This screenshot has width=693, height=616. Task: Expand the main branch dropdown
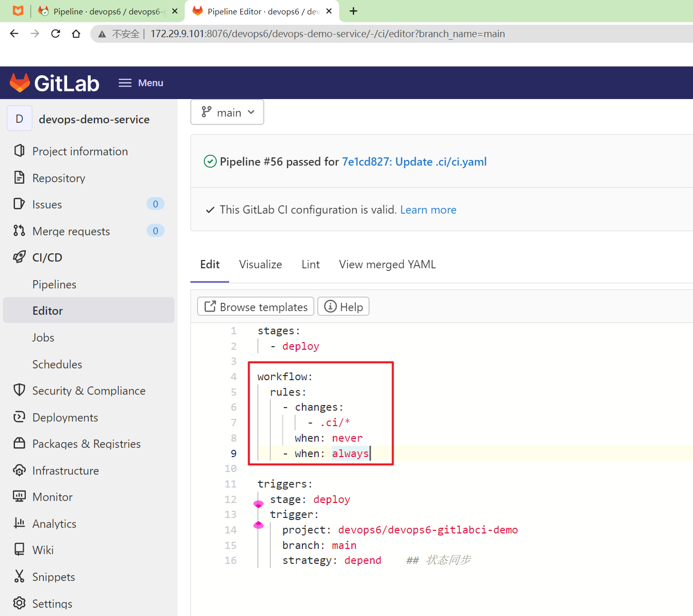pos(227,112)
